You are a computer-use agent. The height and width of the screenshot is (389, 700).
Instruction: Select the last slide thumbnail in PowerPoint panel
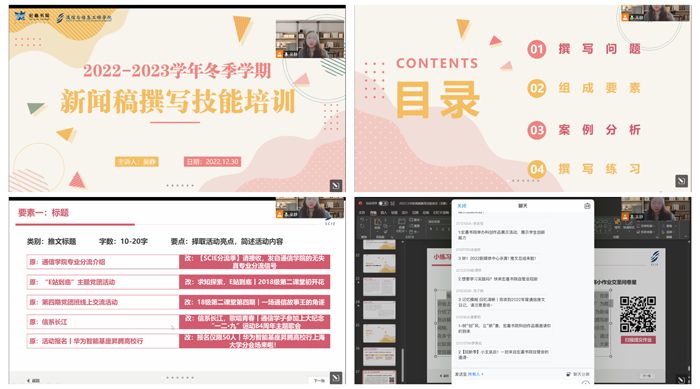pos(379,377)
